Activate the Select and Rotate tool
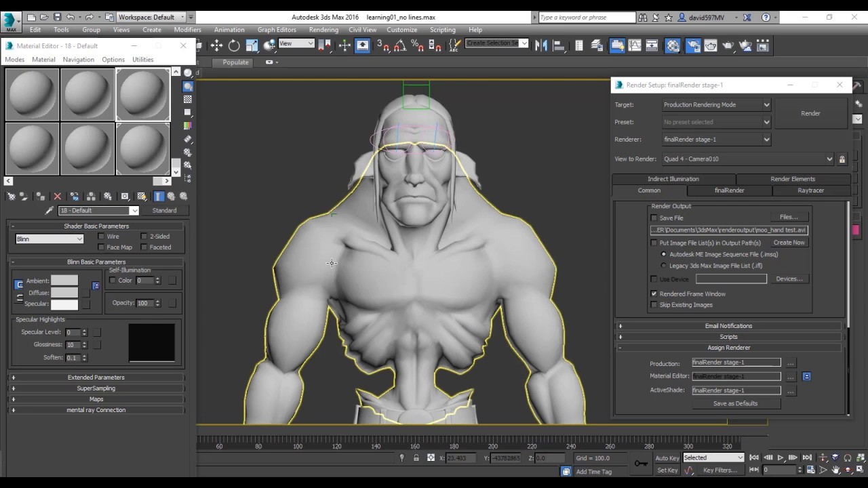The width and height of the screenshot is (868, 488). coord(235,45)
